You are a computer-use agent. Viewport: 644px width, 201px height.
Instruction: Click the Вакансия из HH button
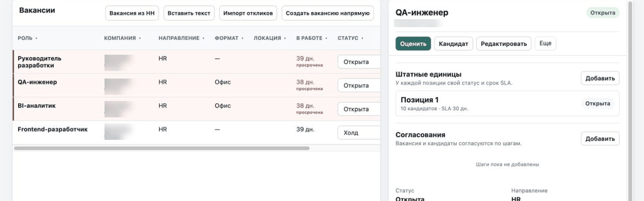point(132,13)
